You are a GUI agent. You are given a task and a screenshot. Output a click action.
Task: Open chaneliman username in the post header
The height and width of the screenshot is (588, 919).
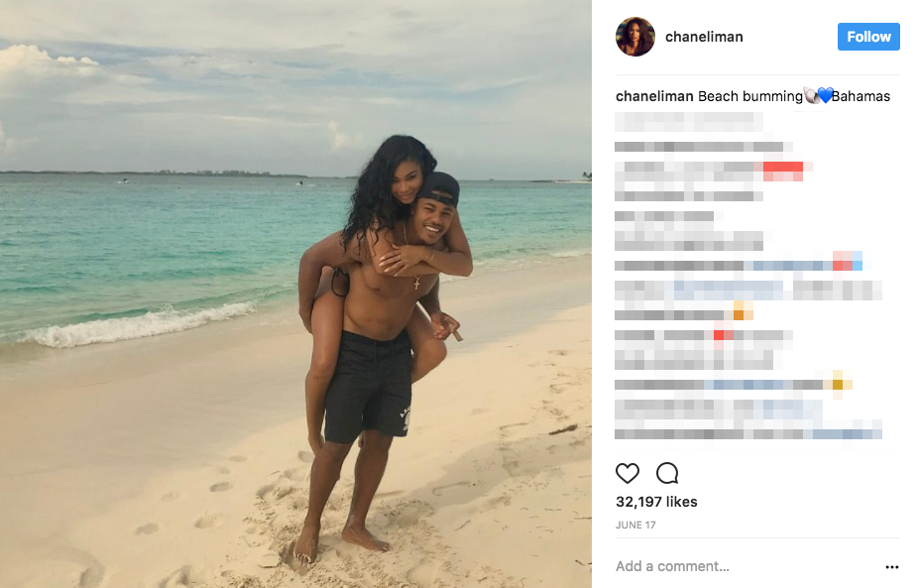coord(704,37)
